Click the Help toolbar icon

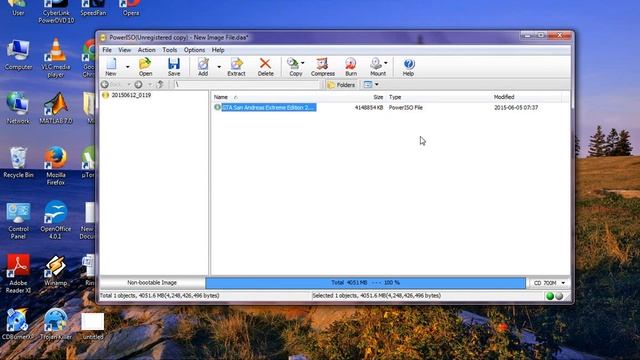point(409,67)
